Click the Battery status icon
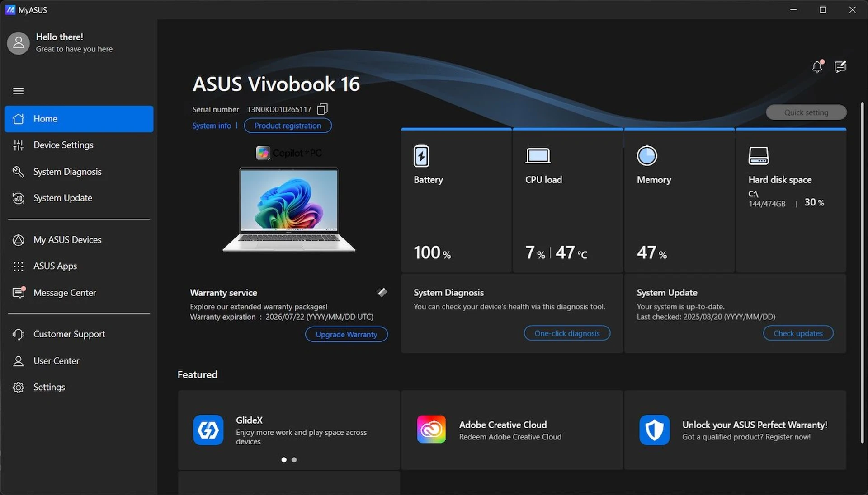Image resolution: width=868 pixels, height=495 pixels. click(x=421, y=156)
